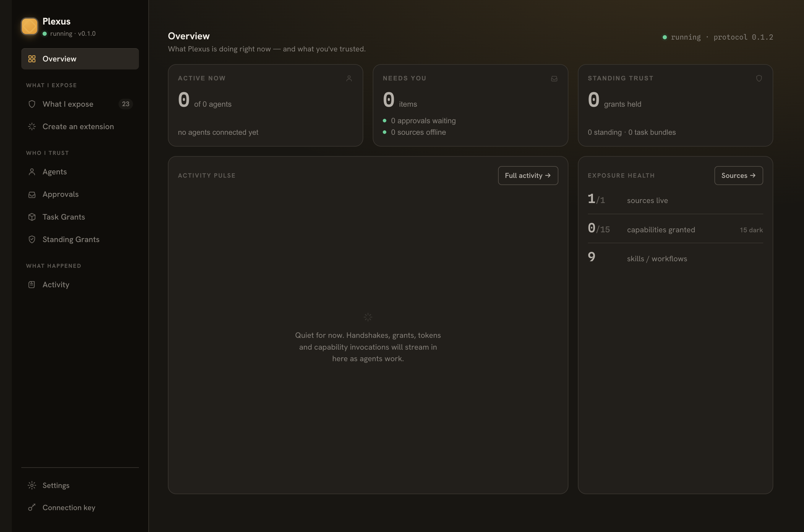Image resolution: width=804 pixels, height=532 pixels.
Task: Click the '15 dark' label
Action: [751, 230]
